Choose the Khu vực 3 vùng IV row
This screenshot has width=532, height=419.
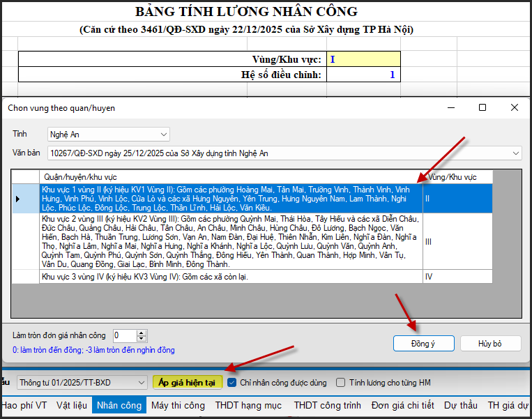click(230, 277)
